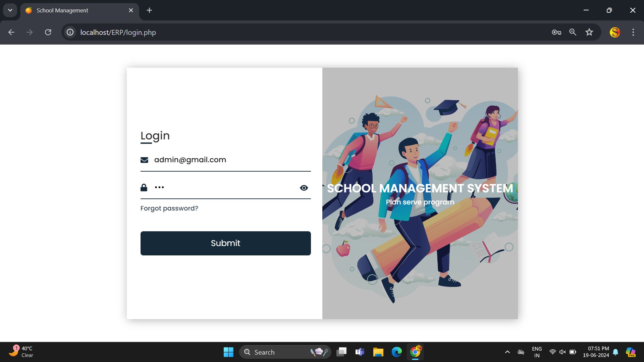Open Windows Start menu
Screen dimensions: 644x362
tap(228, 352)
